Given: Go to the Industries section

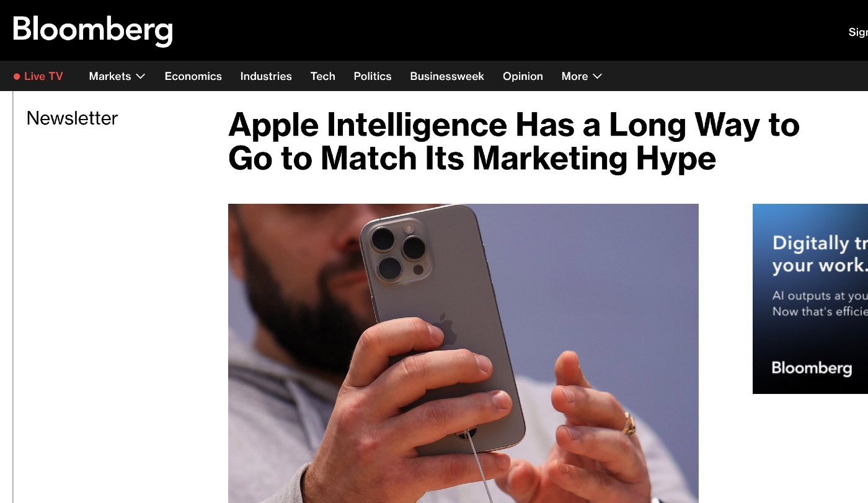Looking at the screenshot, I should [266, 76].
